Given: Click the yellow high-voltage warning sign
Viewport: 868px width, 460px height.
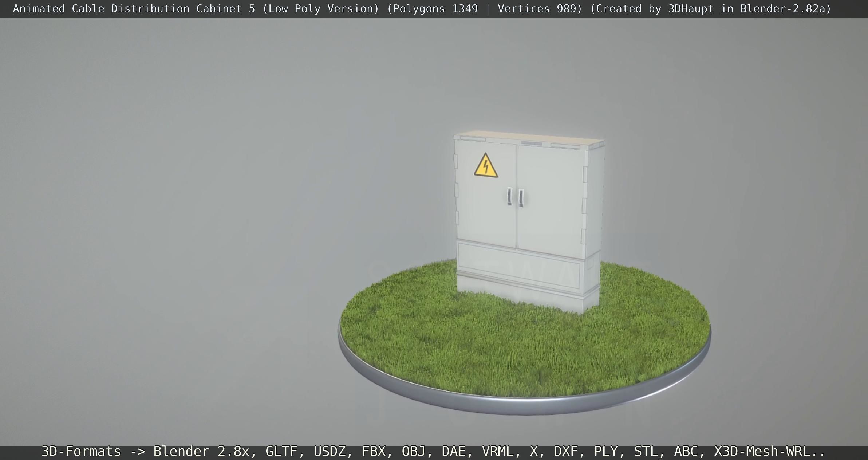Looking at the screenshot, I should [x=486, y=166].
